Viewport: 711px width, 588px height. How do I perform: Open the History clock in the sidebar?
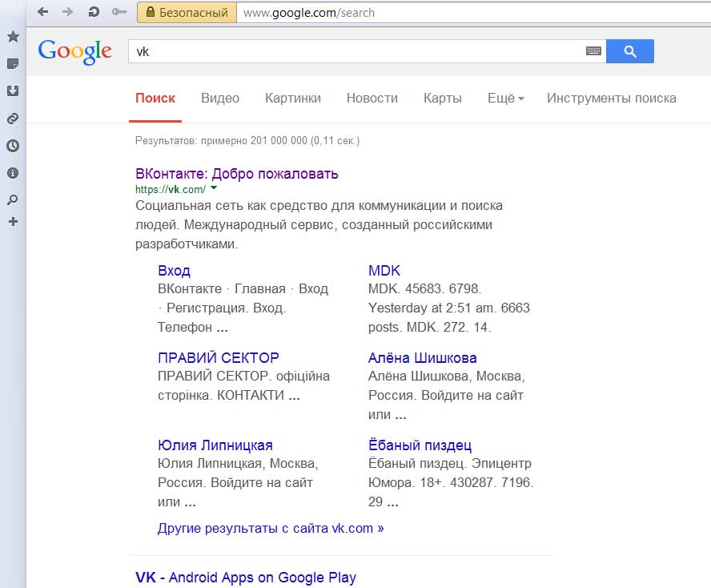click(13, 146)
